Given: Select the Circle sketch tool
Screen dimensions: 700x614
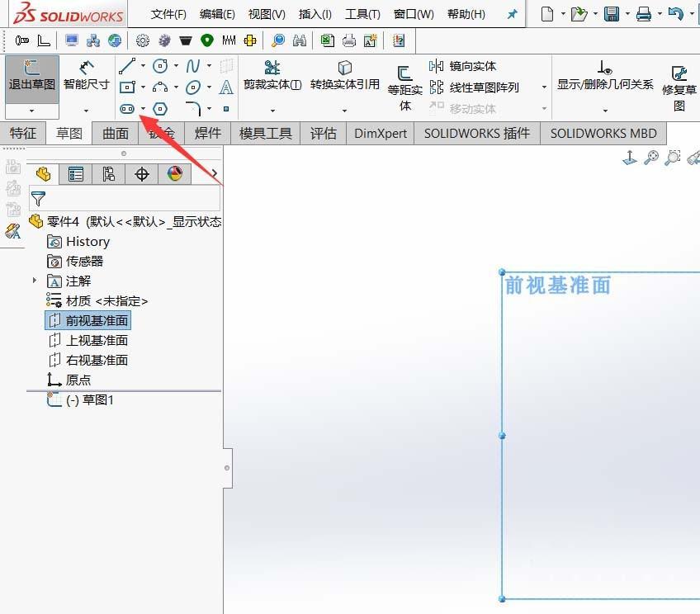Looking at the screenshot, I should point(159,66).
